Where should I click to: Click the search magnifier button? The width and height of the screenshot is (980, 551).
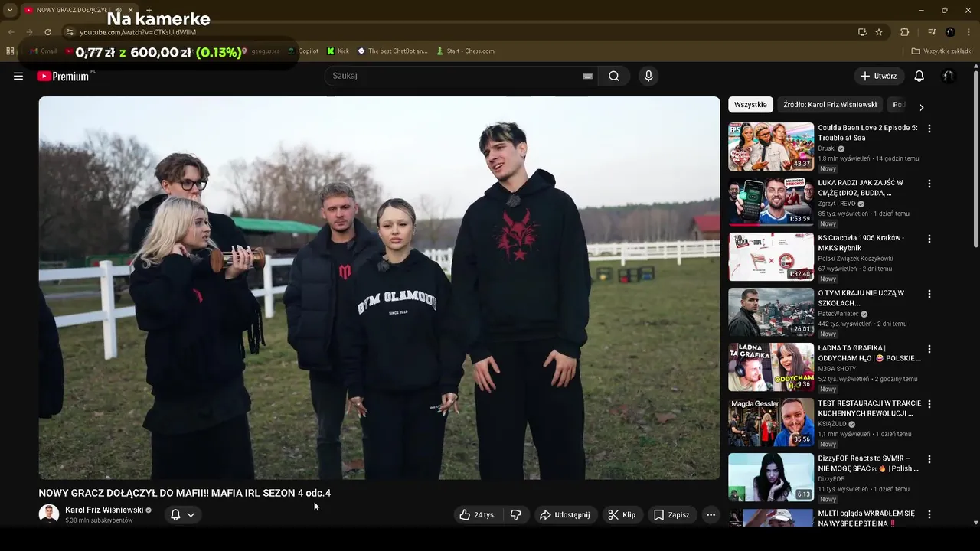click(x=614, y=76)
